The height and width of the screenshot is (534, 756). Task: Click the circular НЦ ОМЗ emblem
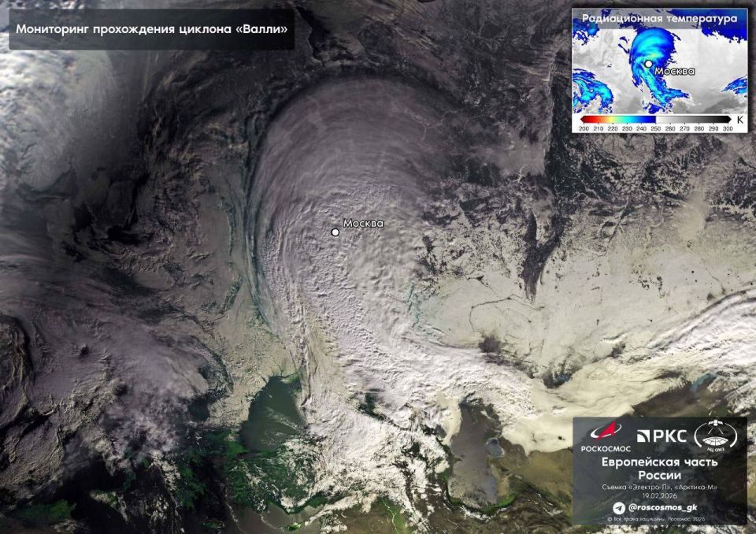tap(716, 436)
